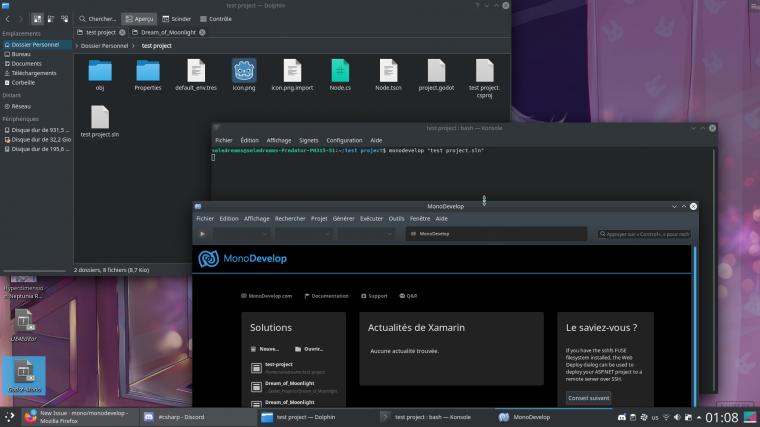Switch Dolphin to compact view mode

coord(51,19)
